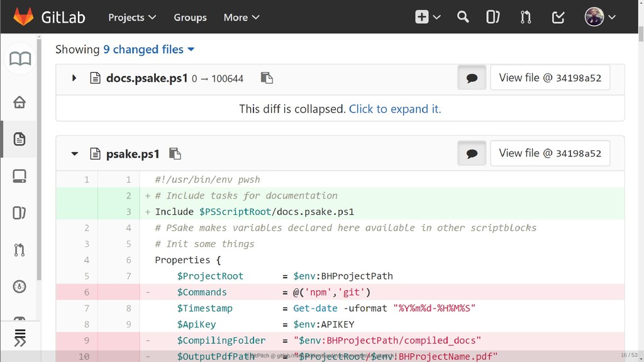The width and height of the screenshot is (644, 362).
Task: Collapse the psake.ps1 diff
Action: click(74, 153)
